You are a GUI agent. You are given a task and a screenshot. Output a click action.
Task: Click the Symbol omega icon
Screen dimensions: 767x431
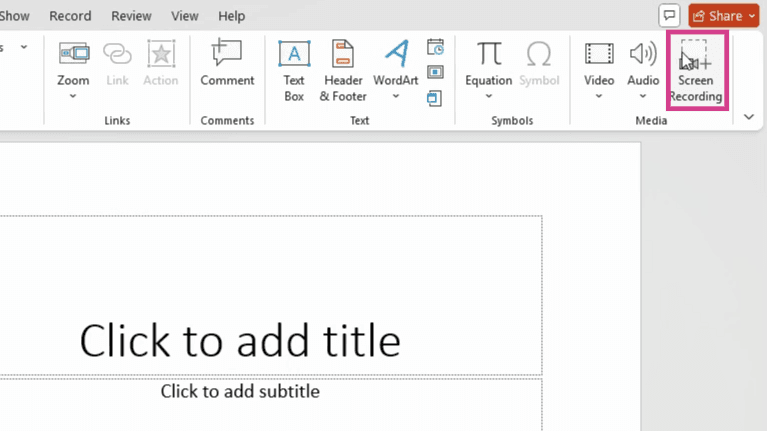pyautogui.click(x=539, y=54)
